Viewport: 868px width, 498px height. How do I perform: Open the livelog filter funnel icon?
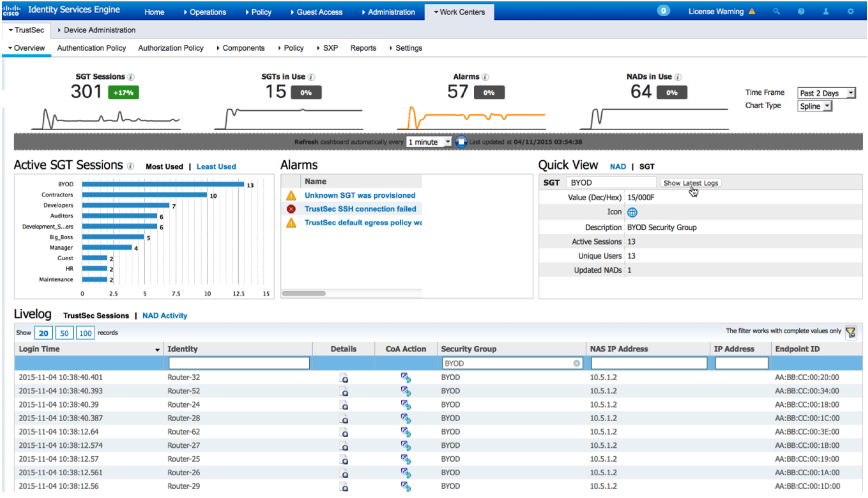(x=851, y=332)
